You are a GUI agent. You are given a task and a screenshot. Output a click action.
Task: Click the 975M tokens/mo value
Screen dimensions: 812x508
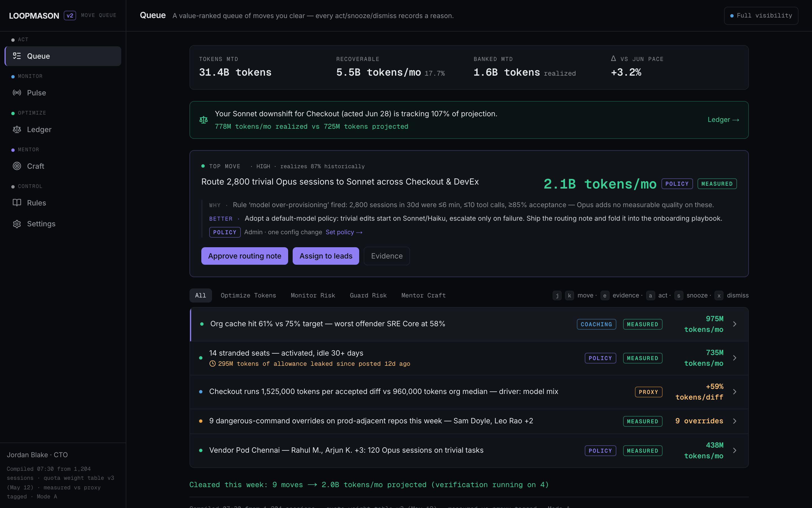pyautogui.click(x=704, y=324)
